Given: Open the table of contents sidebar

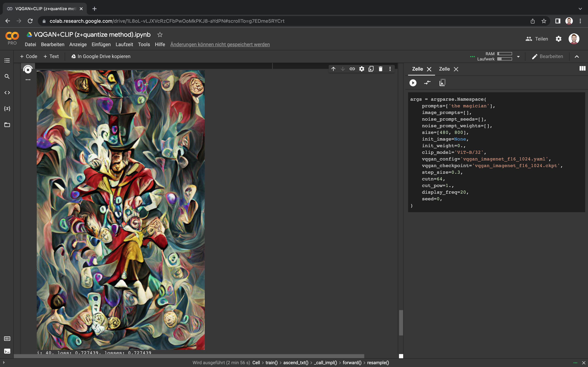Looking at the screenshot, I should [x=7, y=60].
